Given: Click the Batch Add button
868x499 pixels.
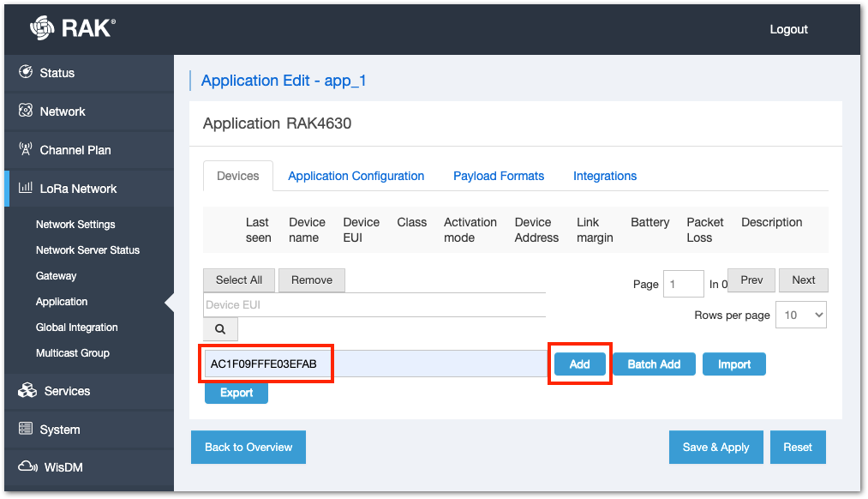Looking at the screenshot, I should (x=654, y=364).
